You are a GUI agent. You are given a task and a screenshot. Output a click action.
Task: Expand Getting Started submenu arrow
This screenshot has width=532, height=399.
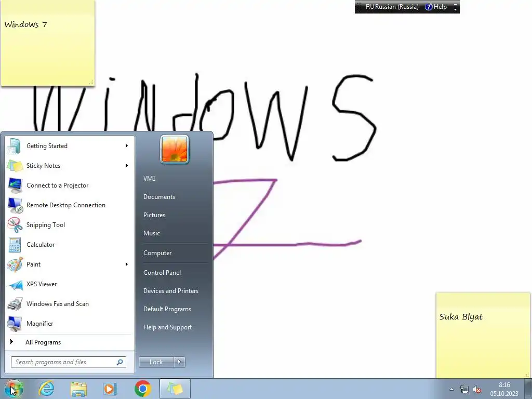pyautogui.click(x=127, y=146)
